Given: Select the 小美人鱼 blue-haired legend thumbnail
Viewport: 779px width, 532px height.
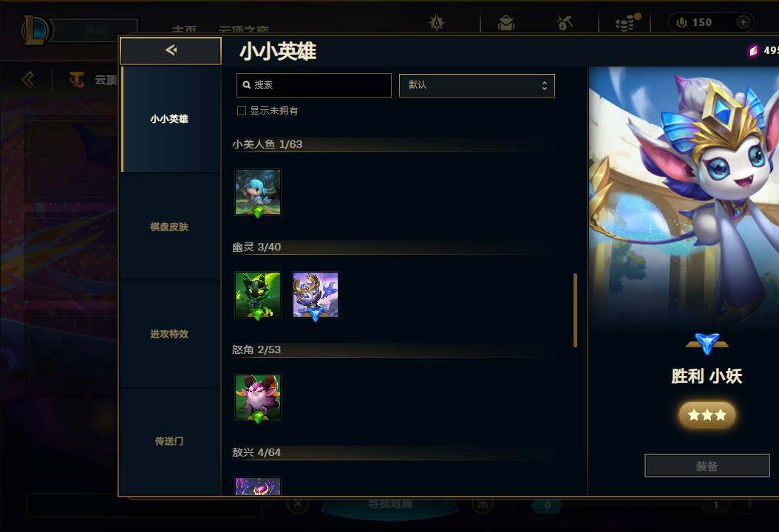Looking at the screenshot, I should coord(258,192).
